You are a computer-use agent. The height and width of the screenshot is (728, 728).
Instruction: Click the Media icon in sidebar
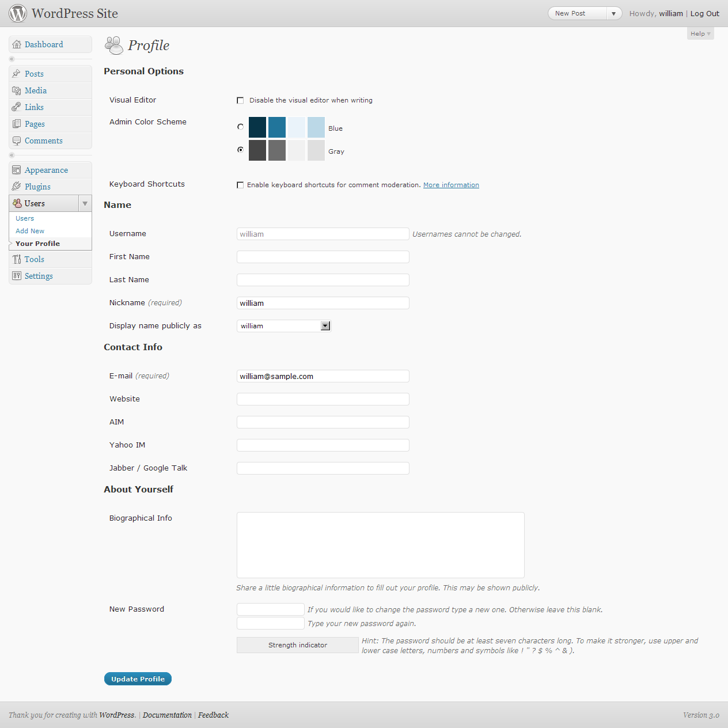[17, 90]
